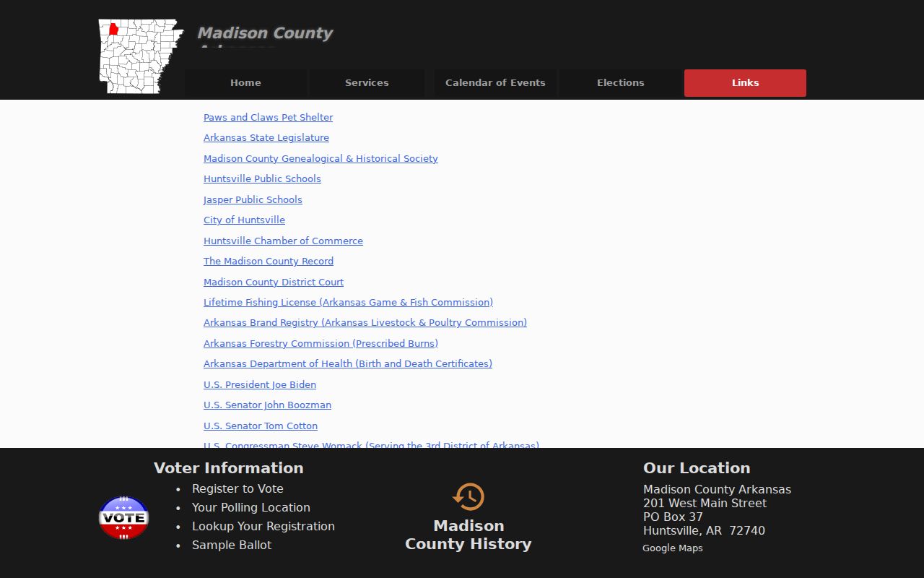924x578 pixels.
Task: Open Paws and Claws Pet Shelter link
Action: pyautogui.click(x=269, y=117)
